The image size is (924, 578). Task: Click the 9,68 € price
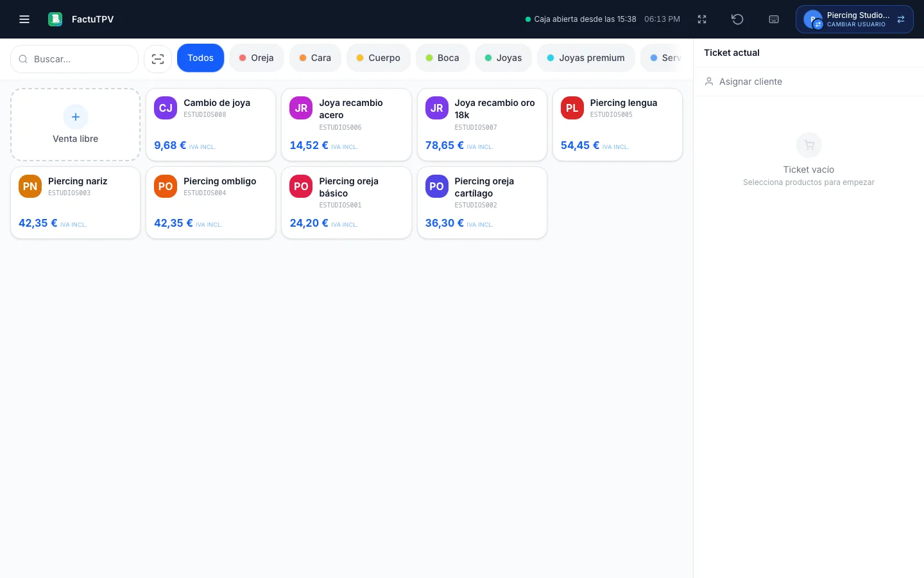pyautogui.click(x=170, y=145)
